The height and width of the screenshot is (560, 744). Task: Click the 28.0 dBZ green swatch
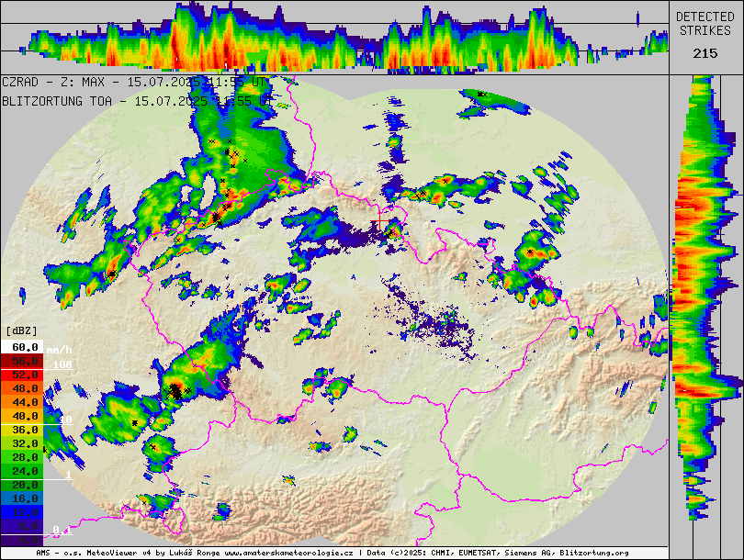22,457
